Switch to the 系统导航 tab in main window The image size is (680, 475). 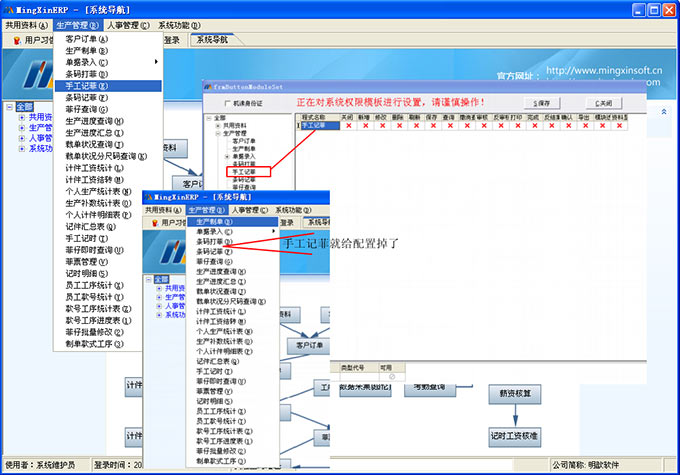tap(212, 40)
